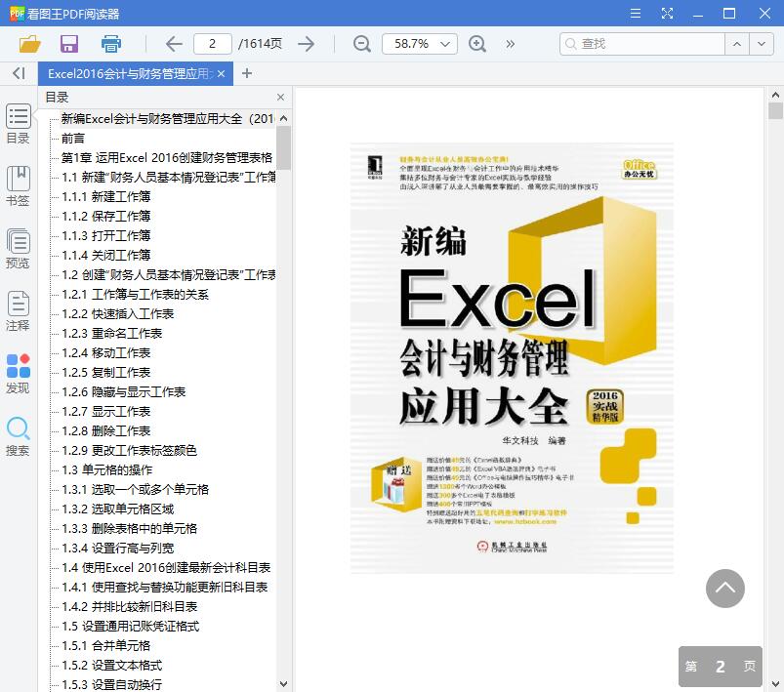The image size is (784, 692).
Task: Select the 前言 outline entry
Action: pyautogui.click(x=73, y=138)
